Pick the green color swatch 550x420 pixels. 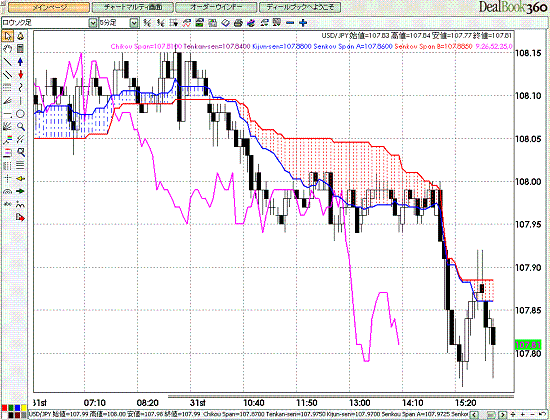11,408
